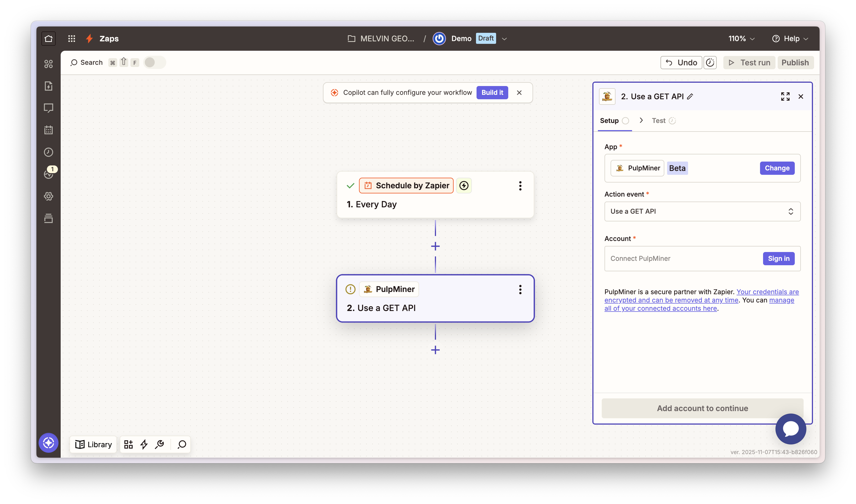Select the Setup step circle indicator
This screenshot has width=856, height=504.
[625, 120]
